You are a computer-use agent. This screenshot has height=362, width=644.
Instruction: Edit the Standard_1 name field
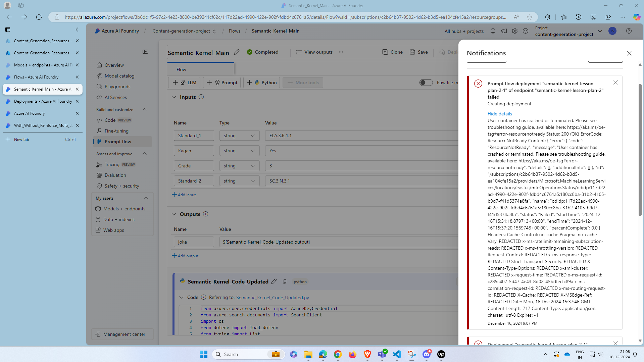(194, 136)
